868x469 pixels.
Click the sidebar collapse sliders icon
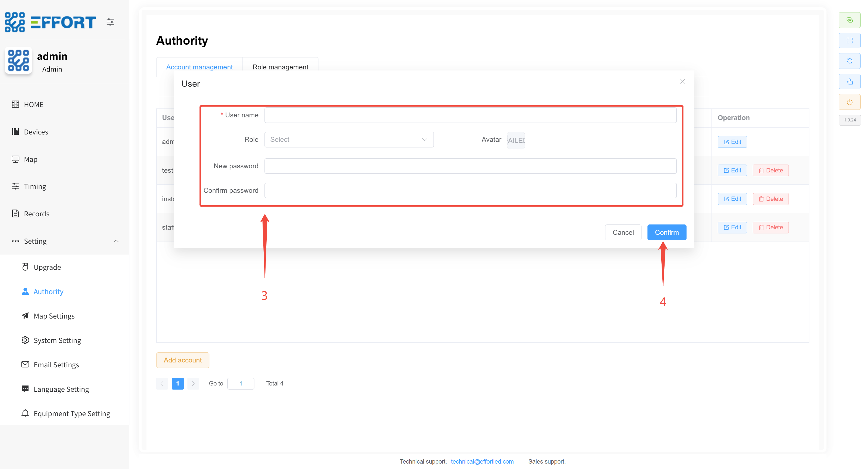click(x=110, y=22)
